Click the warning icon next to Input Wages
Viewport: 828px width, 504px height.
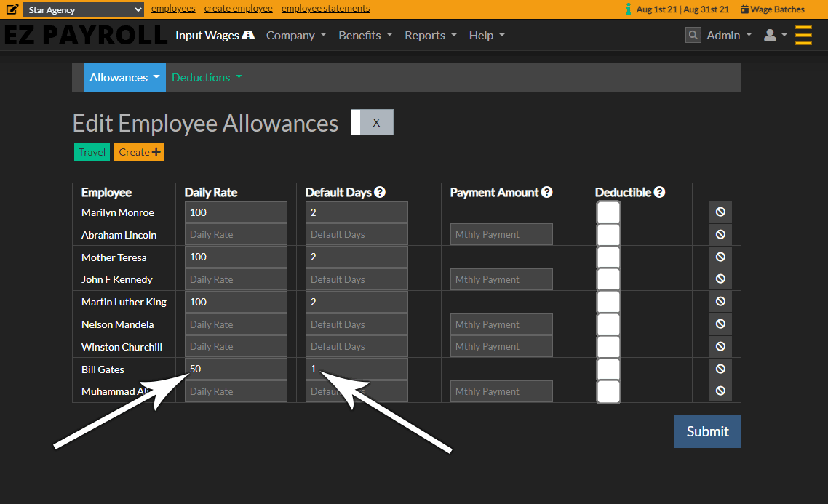pyautogui.click(x=249, y=34)
